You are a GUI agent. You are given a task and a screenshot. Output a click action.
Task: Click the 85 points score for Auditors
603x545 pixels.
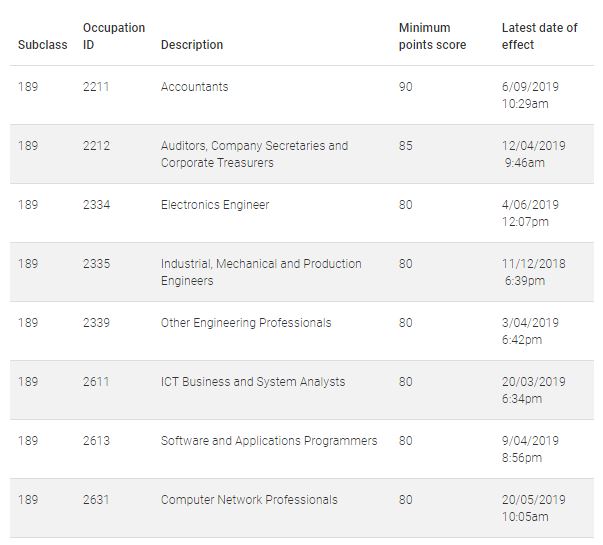405,146
